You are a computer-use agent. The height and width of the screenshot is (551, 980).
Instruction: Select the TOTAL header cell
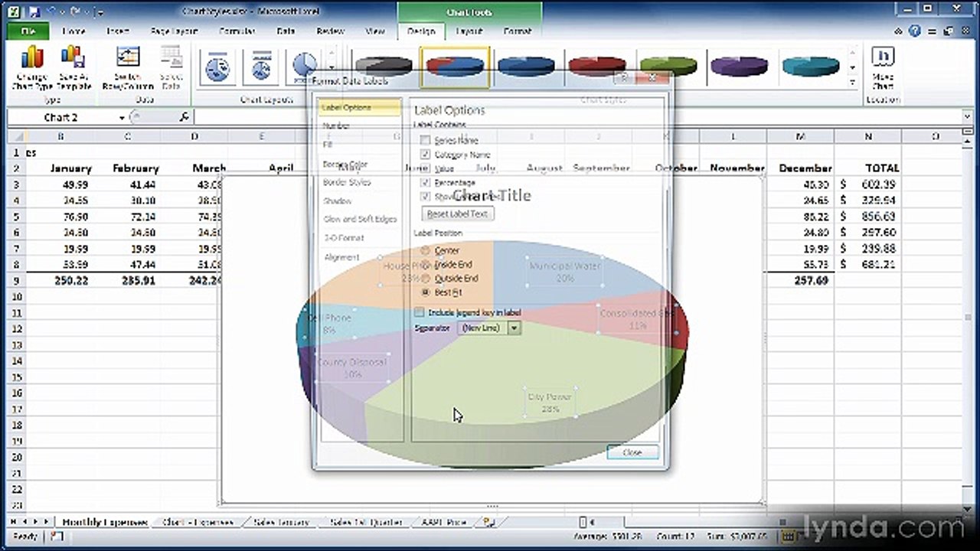pyautogui.click(x=868, y=168)
